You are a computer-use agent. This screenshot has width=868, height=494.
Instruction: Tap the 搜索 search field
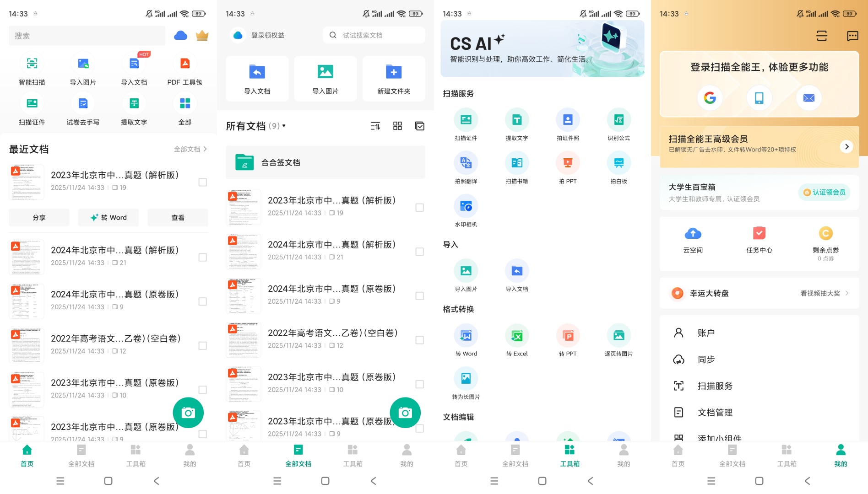click(87, 36)
